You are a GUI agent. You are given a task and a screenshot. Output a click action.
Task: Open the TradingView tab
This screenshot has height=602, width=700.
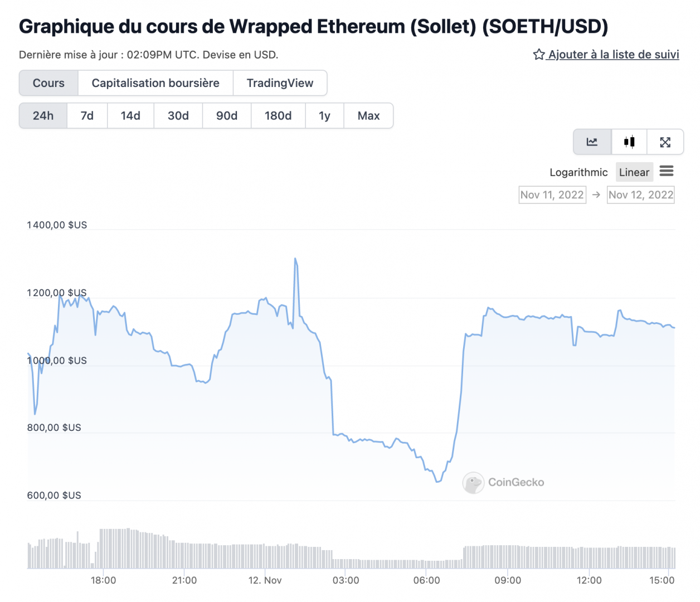[280, 83]
